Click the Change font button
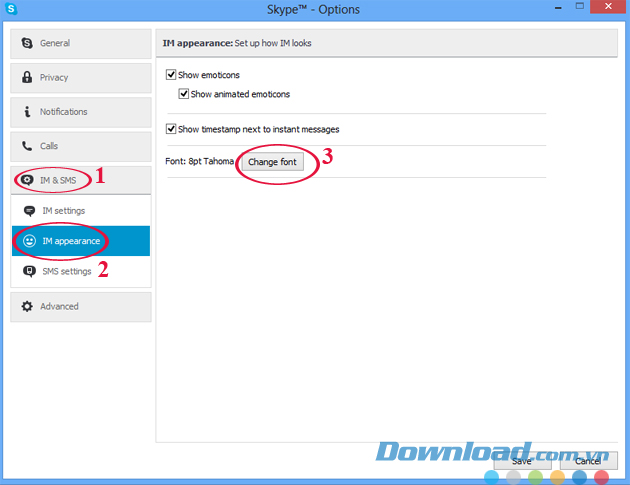Image resolution: width=630 pixels, height=485 pixels. (272, 162)
